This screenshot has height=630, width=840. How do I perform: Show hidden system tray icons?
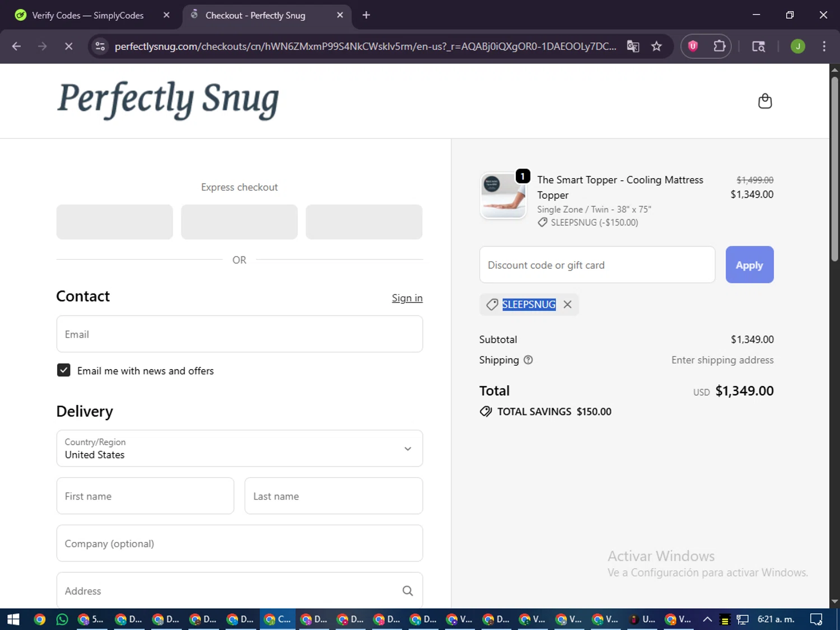(707, 619)
